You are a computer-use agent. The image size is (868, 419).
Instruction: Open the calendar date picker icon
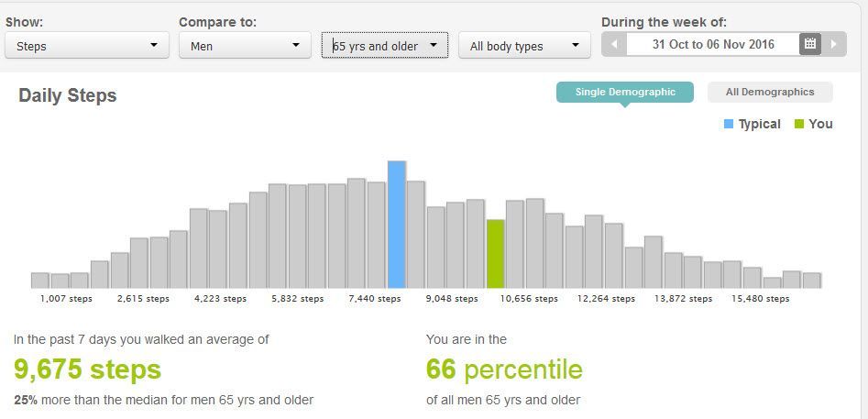(x=809, y=44)
